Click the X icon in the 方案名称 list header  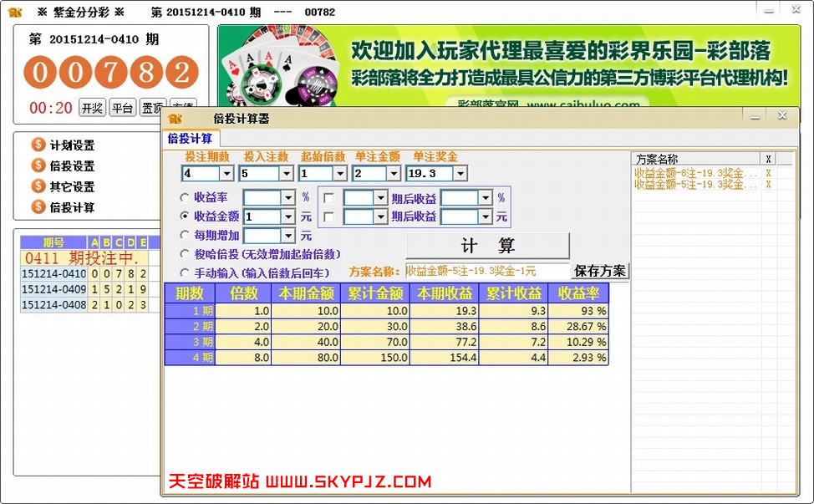tap(768, 158)
